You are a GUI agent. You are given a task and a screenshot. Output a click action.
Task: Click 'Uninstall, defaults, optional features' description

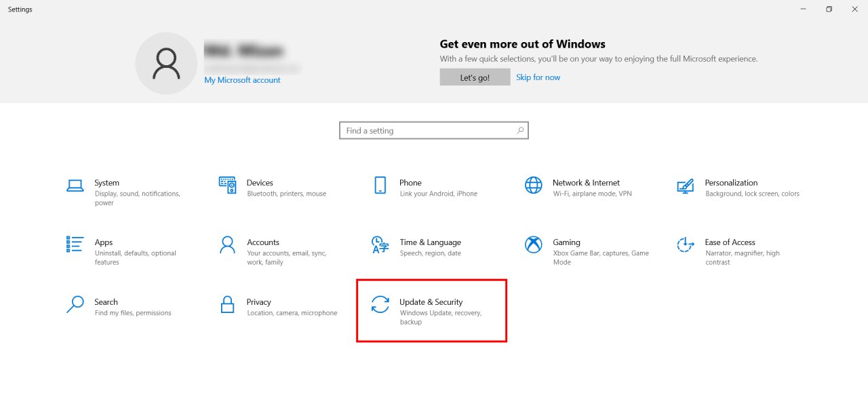coord(136,258)
